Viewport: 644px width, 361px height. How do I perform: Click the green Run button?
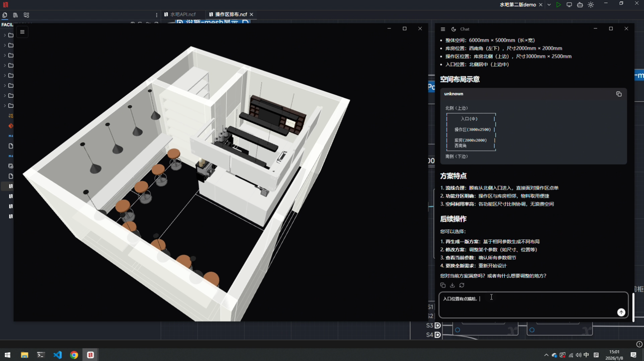click(558, 5)
